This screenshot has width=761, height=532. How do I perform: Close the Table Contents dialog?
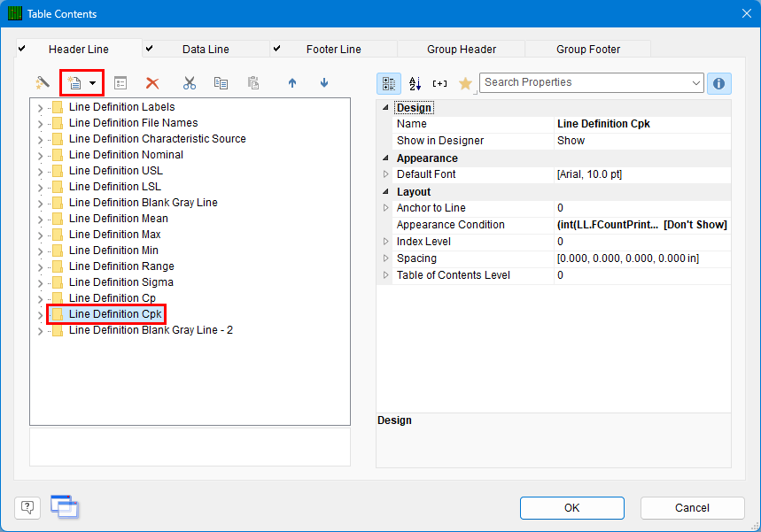[747, 13]
